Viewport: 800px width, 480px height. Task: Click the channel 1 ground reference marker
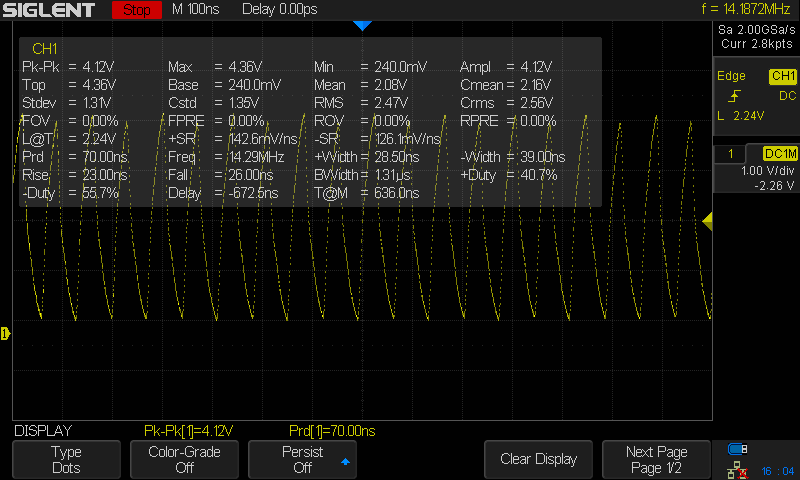(x=4, y=333)
